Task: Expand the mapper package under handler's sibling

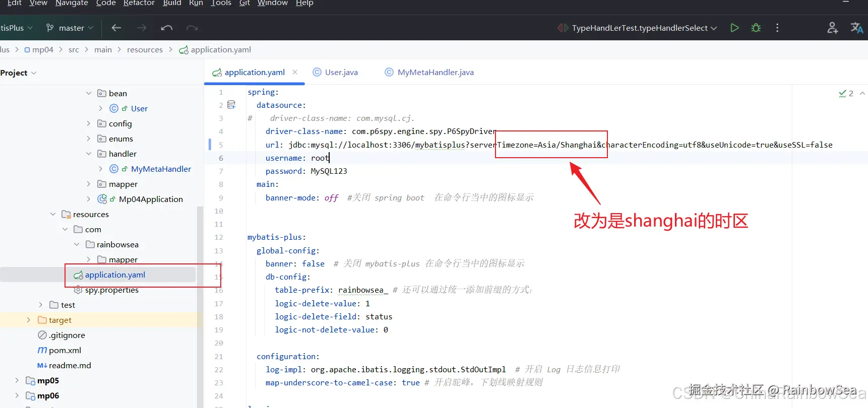Action: coord(89,184)
